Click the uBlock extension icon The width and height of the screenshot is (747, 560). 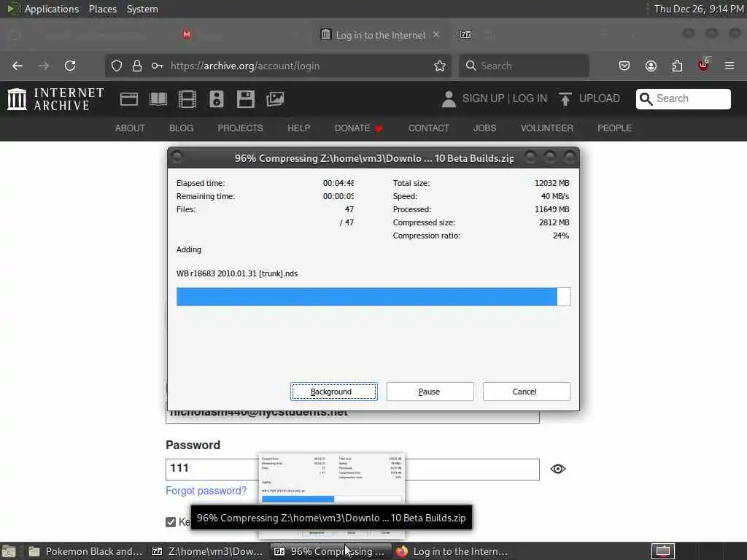[704, 65]
